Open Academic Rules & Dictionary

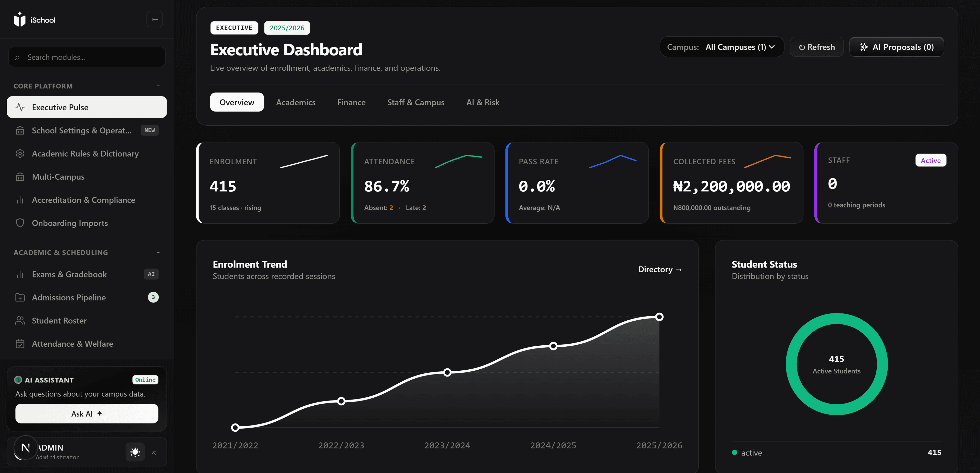(x=87, y=154)
